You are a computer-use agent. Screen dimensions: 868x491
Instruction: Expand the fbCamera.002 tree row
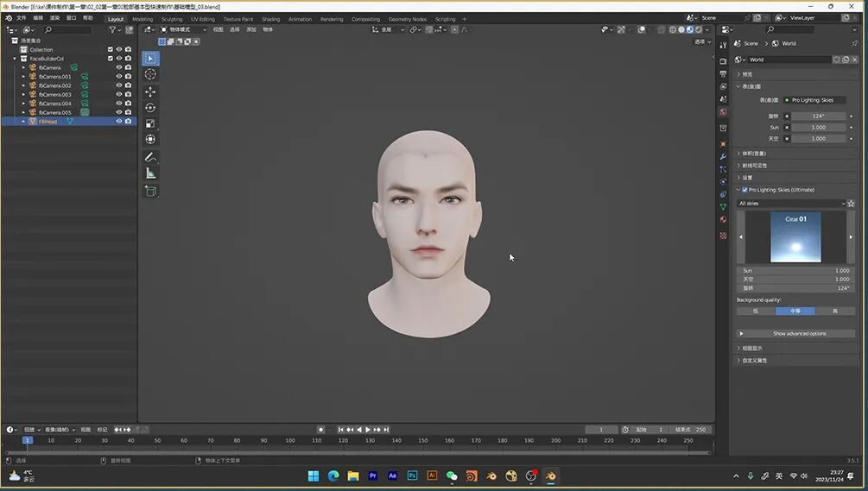point(24,85)
